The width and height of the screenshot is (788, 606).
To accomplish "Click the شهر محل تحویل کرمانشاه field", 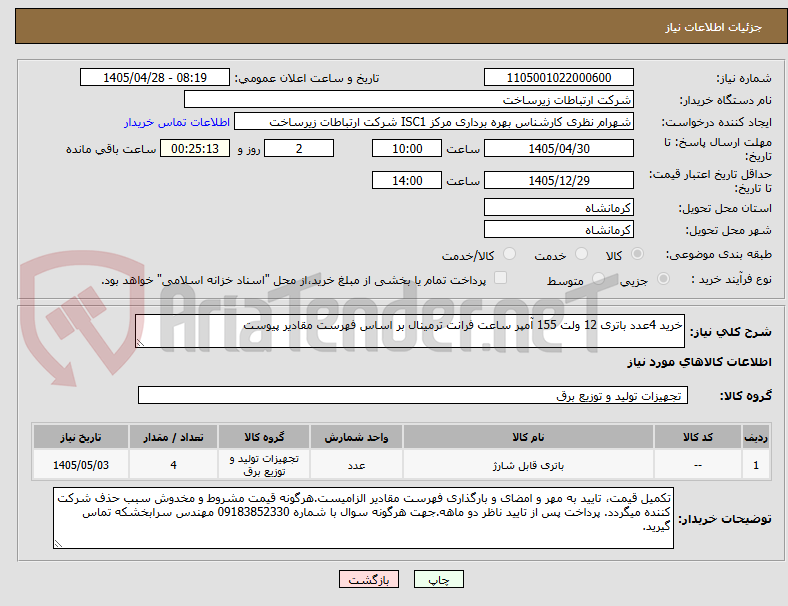I will pyautogui.click(x=559, y=229).
